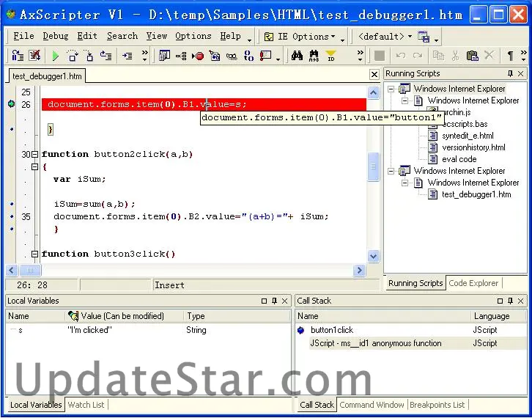Click the grey Delete X toolbar icon
The width and height of the screenshot is (532, 418).
[x=489, y=55]
